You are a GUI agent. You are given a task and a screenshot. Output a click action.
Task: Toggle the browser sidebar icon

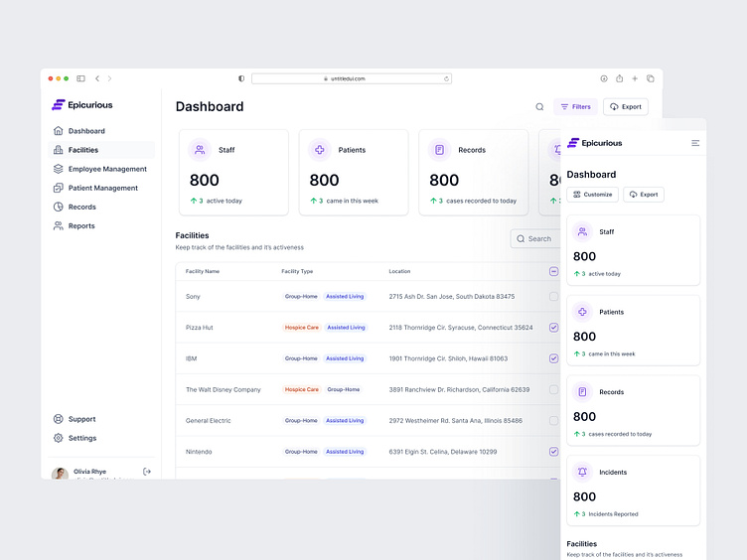pyautogui.click(x=81, y=78)
